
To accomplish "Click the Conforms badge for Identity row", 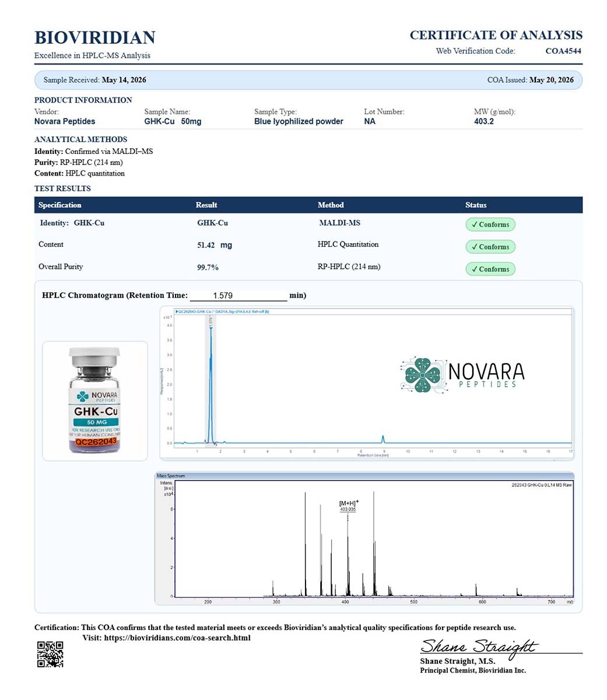I will [x=490, y=225].
